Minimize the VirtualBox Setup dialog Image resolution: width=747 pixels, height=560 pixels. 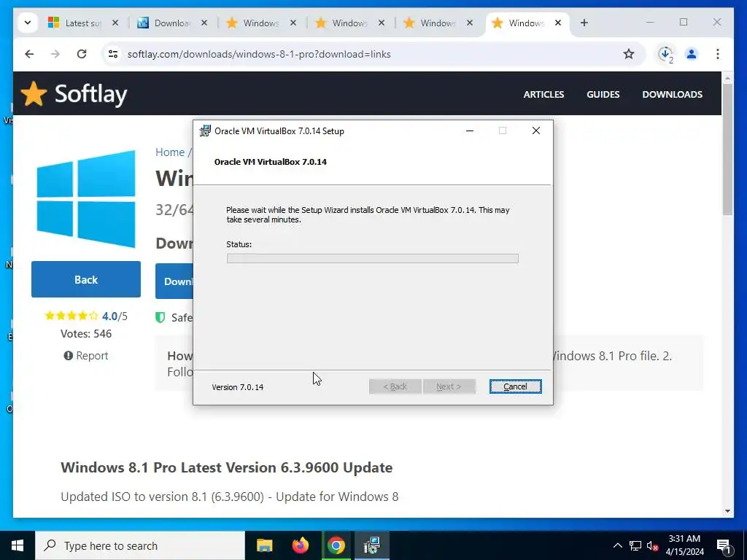(470, 131)
